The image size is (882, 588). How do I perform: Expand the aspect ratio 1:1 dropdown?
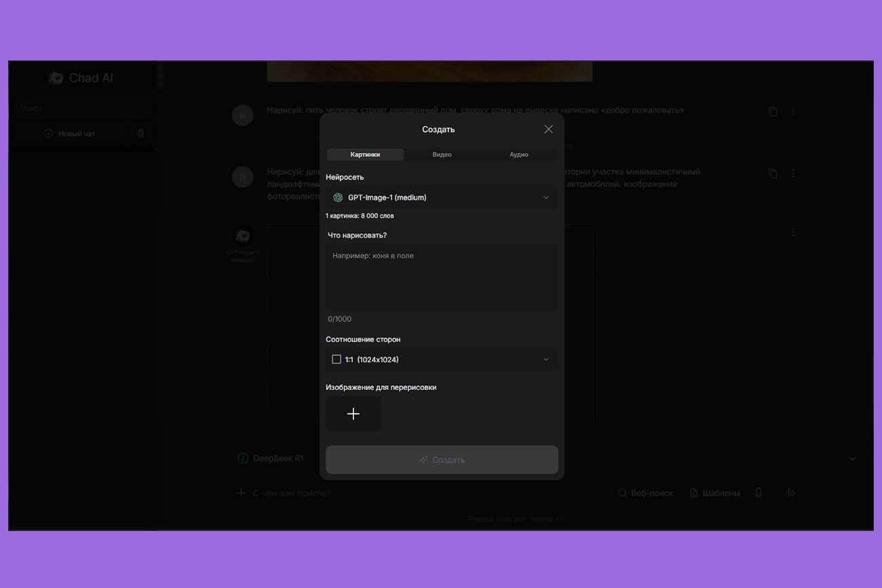click(442, 359)
